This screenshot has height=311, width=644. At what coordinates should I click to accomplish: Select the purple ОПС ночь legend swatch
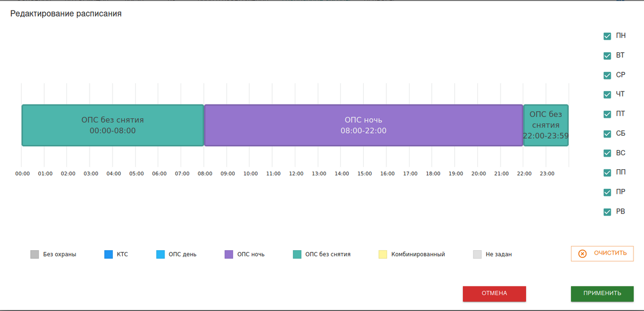tap(229, 254)
